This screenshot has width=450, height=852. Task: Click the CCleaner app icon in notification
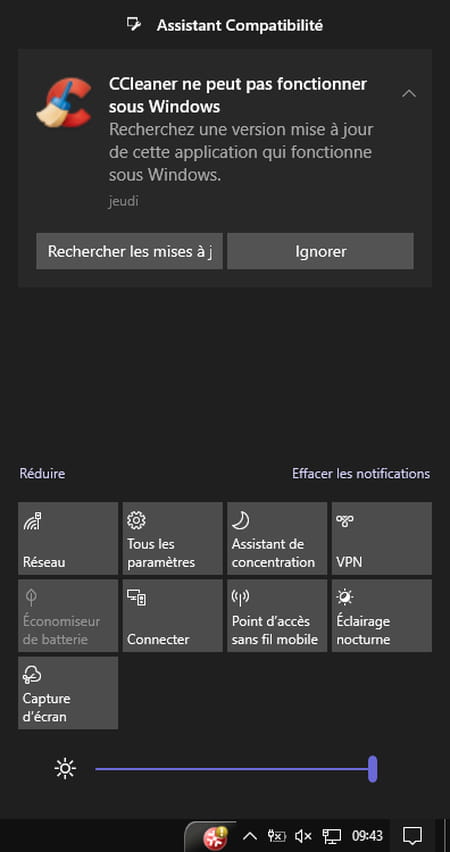pos(65,103)
